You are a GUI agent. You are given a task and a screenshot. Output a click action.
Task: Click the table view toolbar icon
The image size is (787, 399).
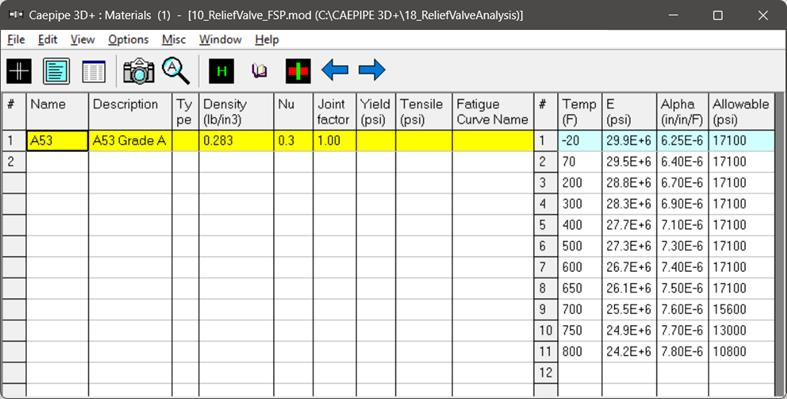coord(94,71)
